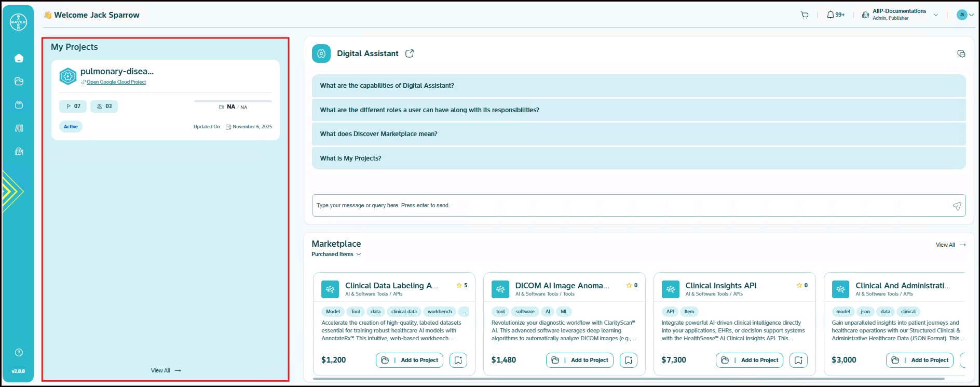Open the projects folder icon in sidebar
Image resolution: width=980 pixels, height=387 pixels.
click(19, 82)
